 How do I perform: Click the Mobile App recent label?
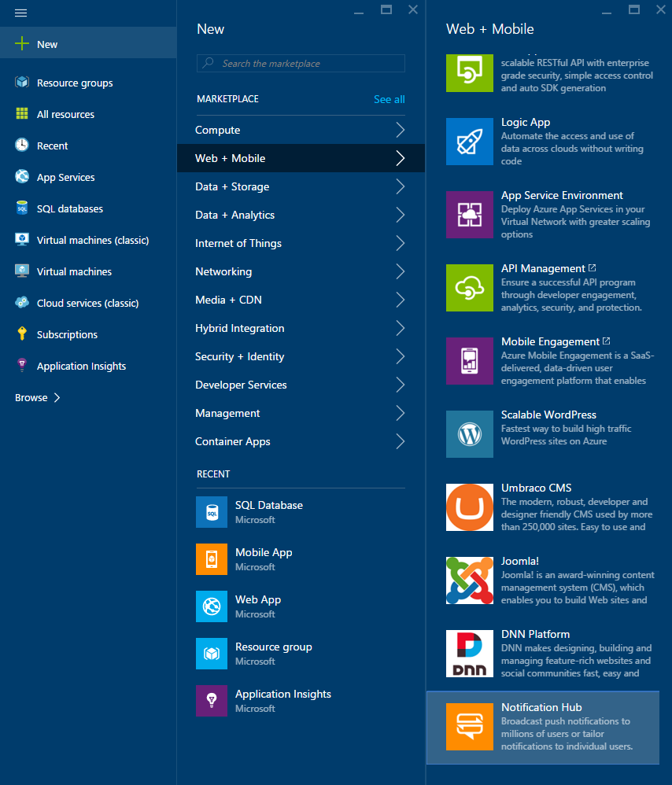[x=264, y=552]
